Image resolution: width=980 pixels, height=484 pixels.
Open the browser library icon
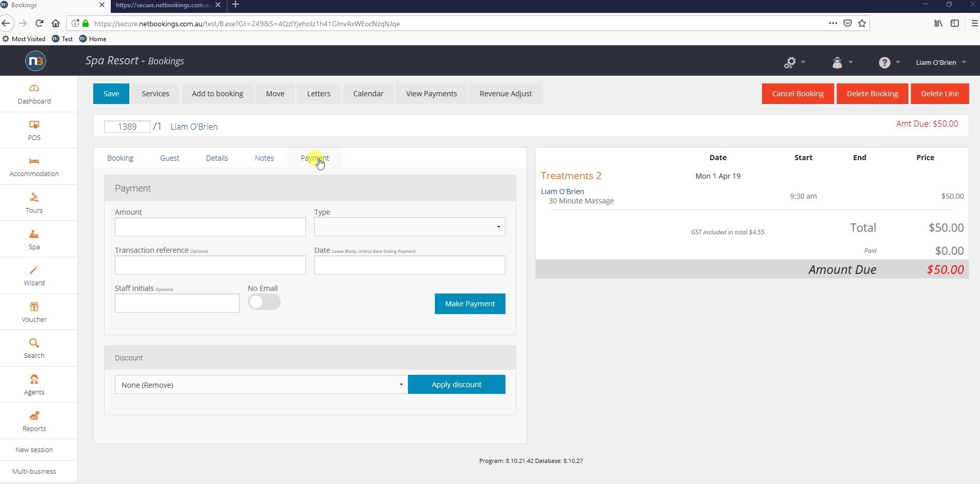[938, 23]
